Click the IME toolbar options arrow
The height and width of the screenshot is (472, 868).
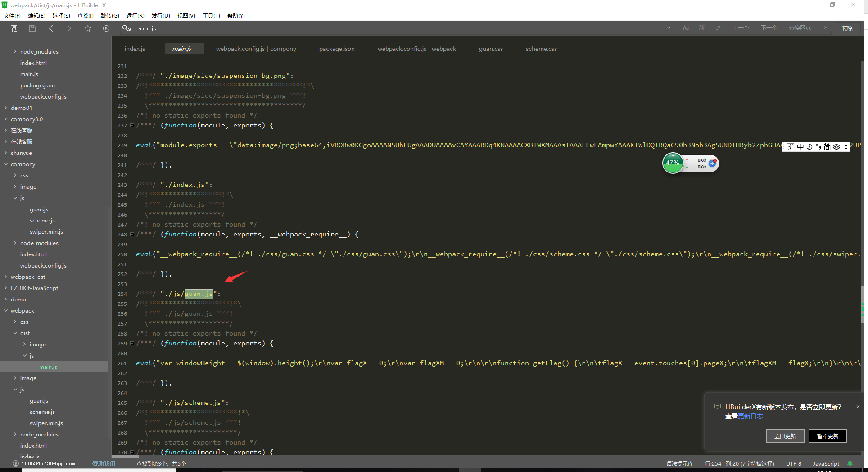point(846,147)
